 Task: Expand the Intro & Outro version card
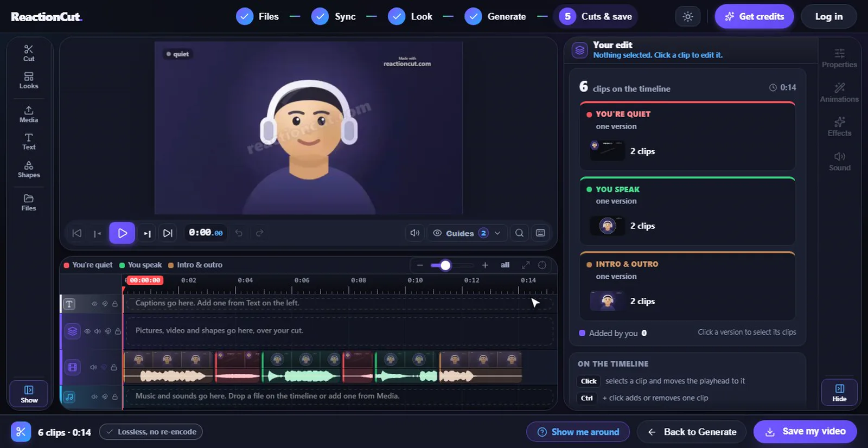687,286
